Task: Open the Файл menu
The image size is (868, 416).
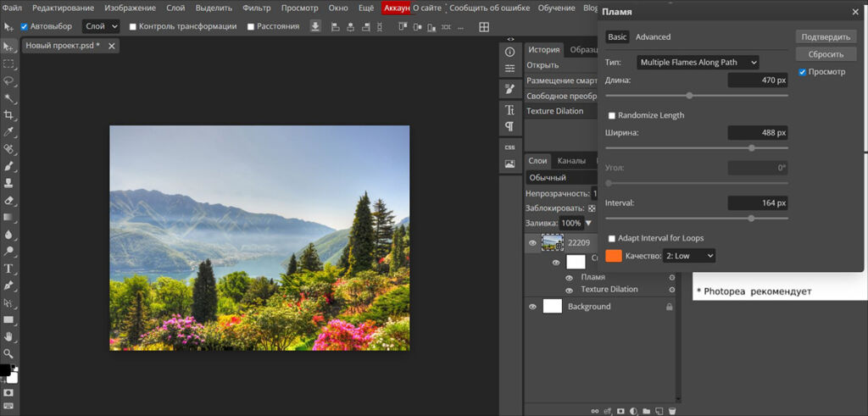Action: click(12, 8)
